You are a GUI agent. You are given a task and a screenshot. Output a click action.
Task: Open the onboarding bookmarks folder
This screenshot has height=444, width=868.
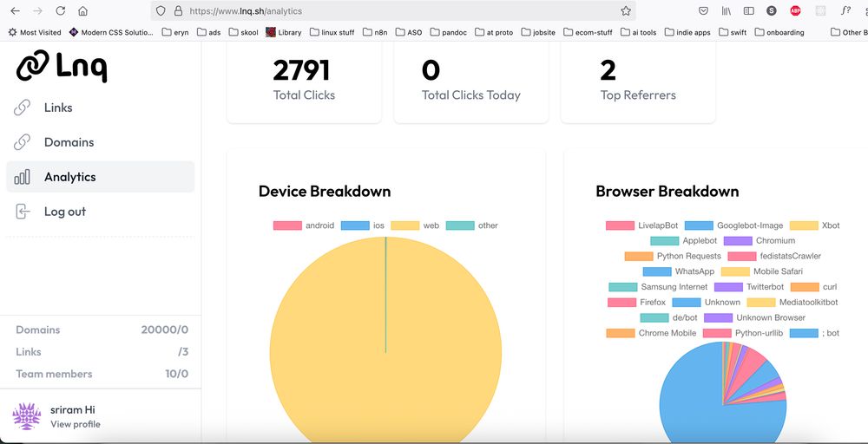(x=779, y=33)
